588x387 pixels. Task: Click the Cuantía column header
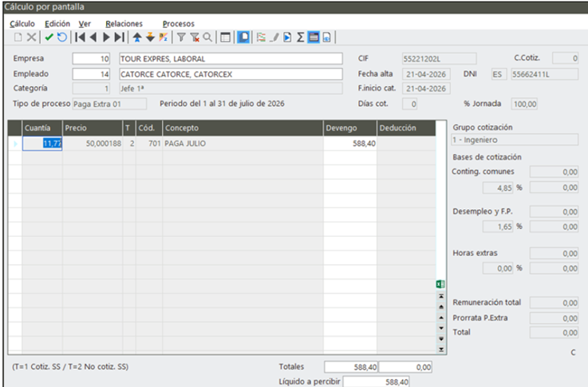click(x=42, y=128)
